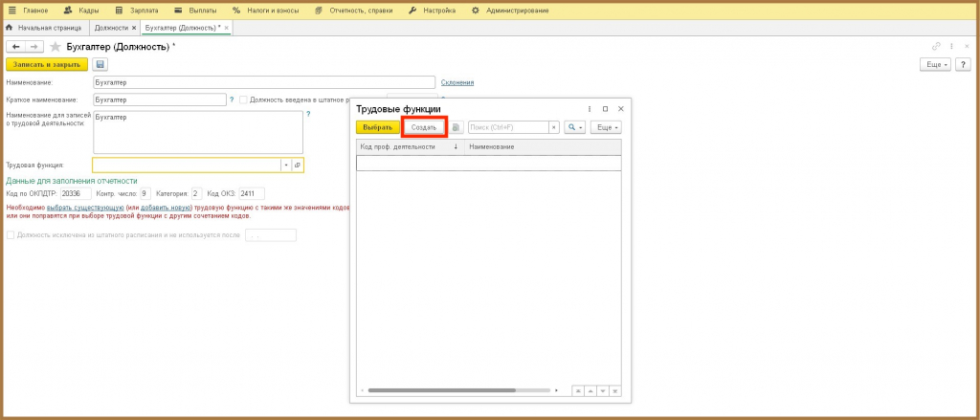The height and width of the screenshot is (420, 980).
Task: Expand the Трудовая функция dropdown arrow
Action: (286, 165)
